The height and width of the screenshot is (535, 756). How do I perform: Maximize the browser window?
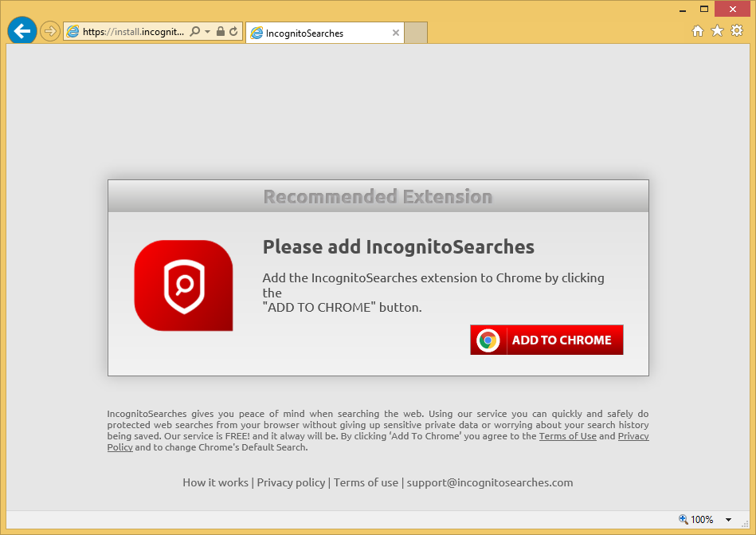point(704,9)
